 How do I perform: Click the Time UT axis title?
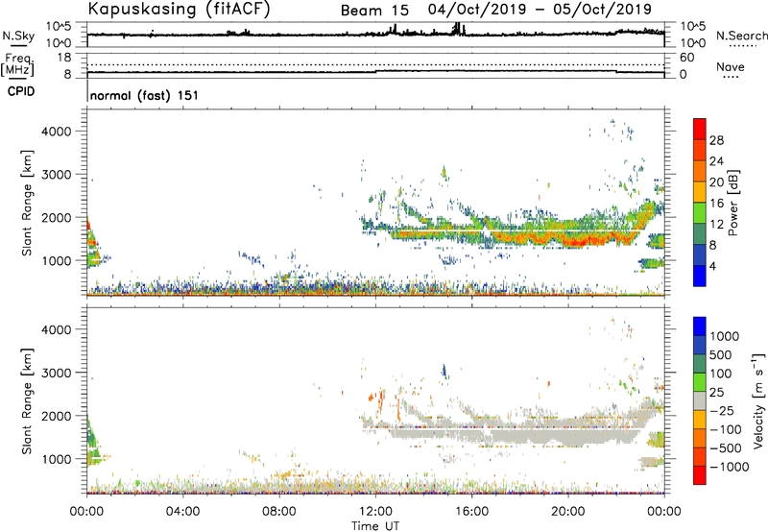pyautogui.click(x=375, y=526)
